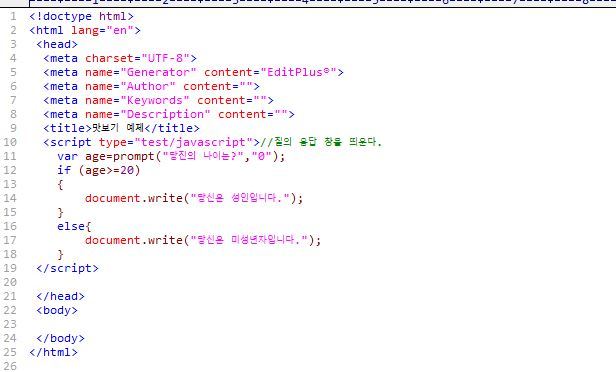Click document.write on line 14
This screenshot has width=616, height=372.
(134, 198)
